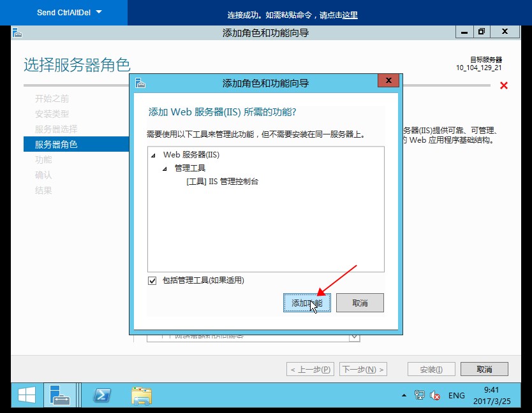Go to the 开始之前 wizard step
This screenshot has width=532, height=413.
[52, 99]
